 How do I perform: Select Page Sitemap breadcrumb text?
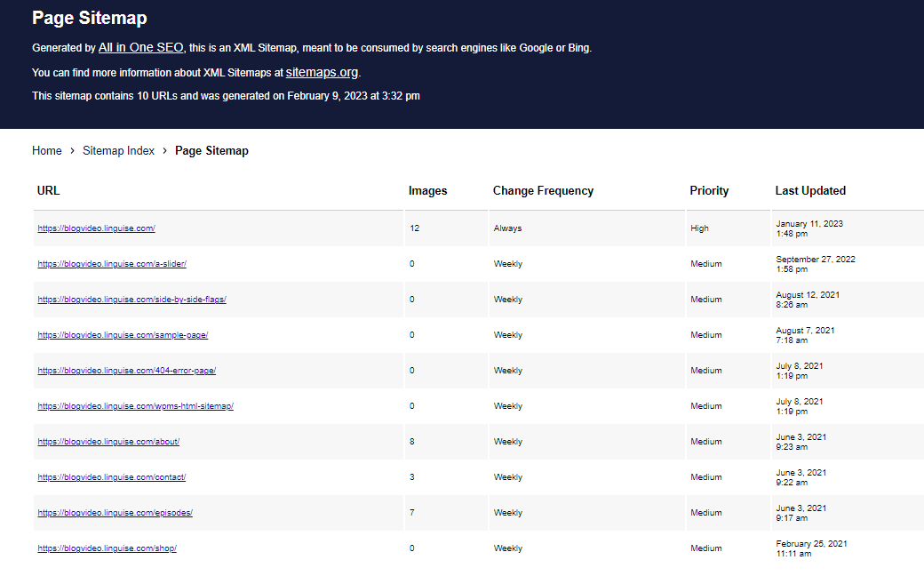pos(211,151)
